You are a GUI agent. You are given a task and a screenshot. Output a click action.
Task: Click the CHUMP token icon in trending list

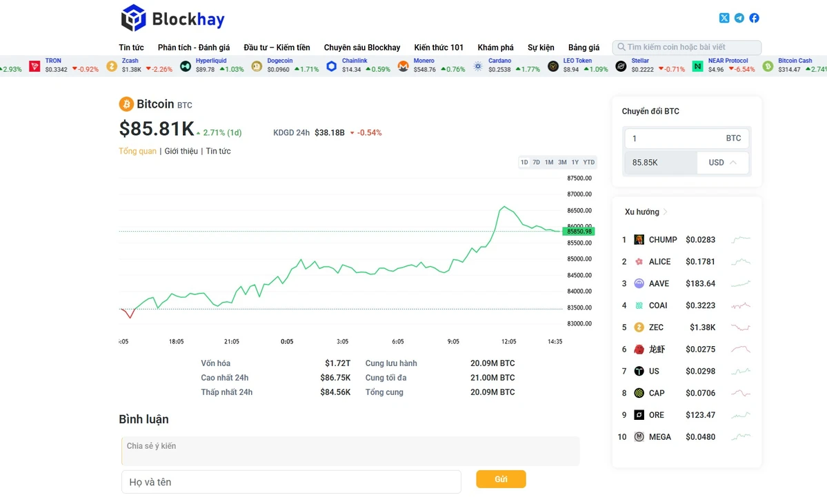click(x=639, y=239)
